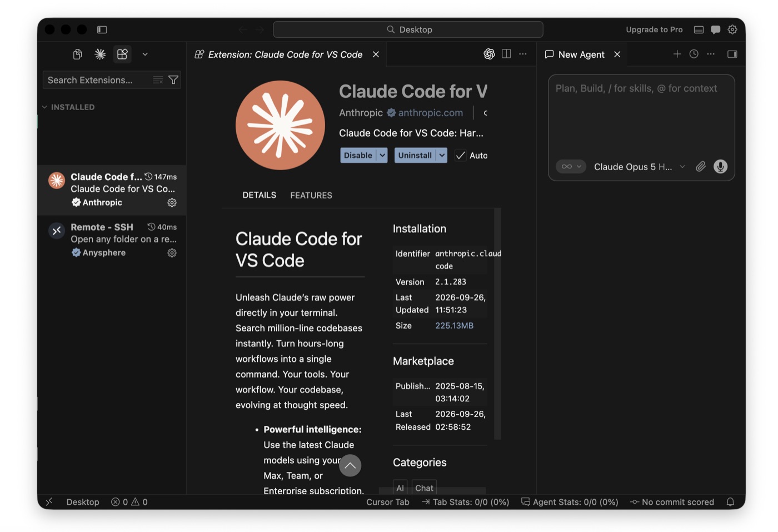Open the extensions filter funnel icon

point(173,80)
